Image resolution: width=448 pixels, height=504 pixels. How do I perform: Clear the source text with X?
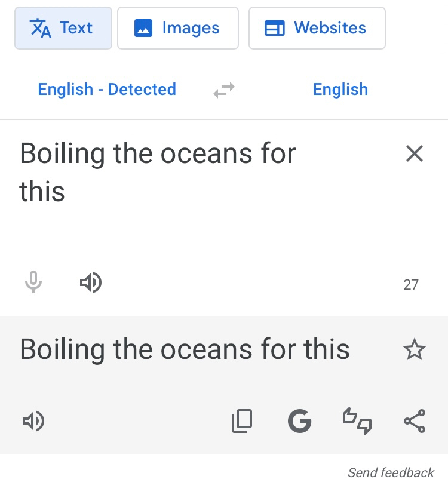coord(415,154)
